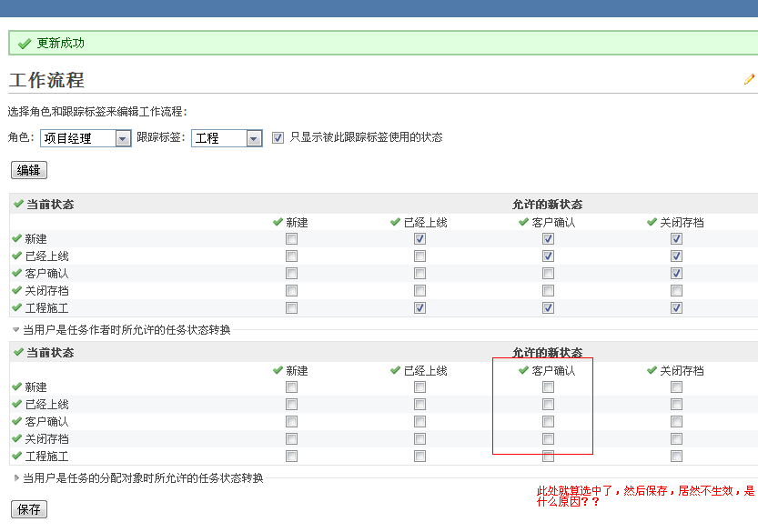
Task: Click the check icon of the 新建 row in upper table
Action: tap(17, 238)
